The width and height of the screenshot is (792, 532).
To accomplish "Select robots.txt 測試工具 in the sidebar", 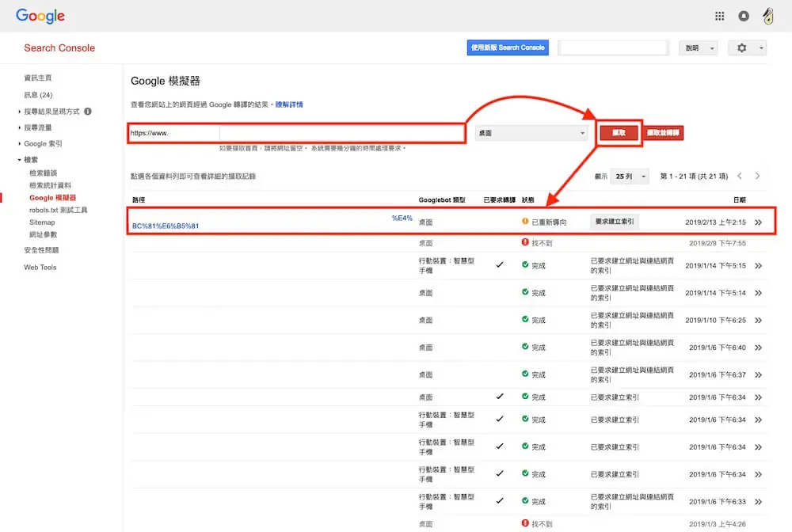I will tap(58, 210).
